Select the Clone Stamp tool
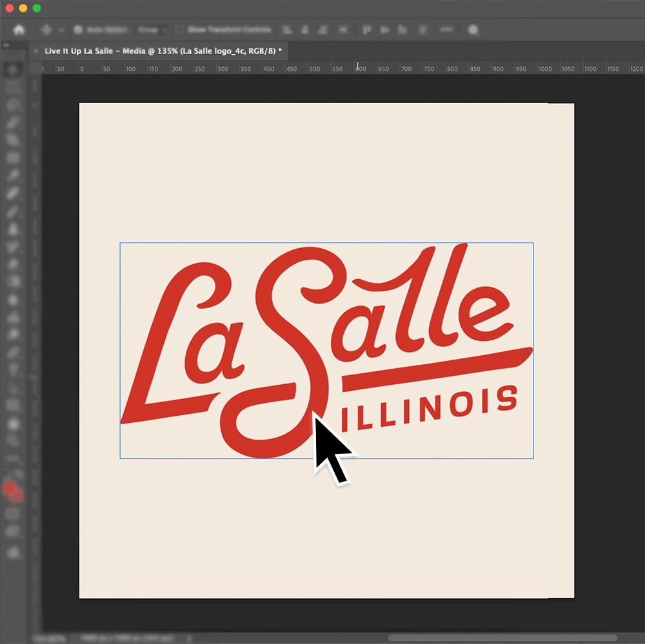Image resolution: width=645 pixels, height=644 pixels. pos(13,229)
